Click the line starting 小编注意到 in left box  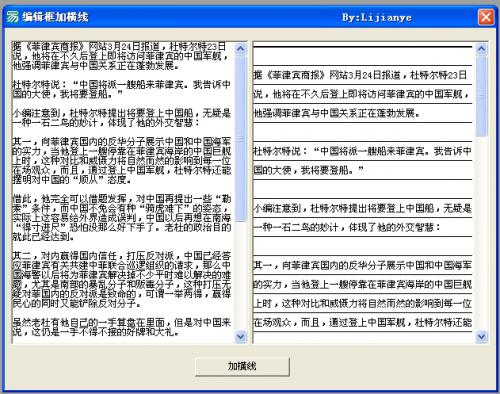121,113
